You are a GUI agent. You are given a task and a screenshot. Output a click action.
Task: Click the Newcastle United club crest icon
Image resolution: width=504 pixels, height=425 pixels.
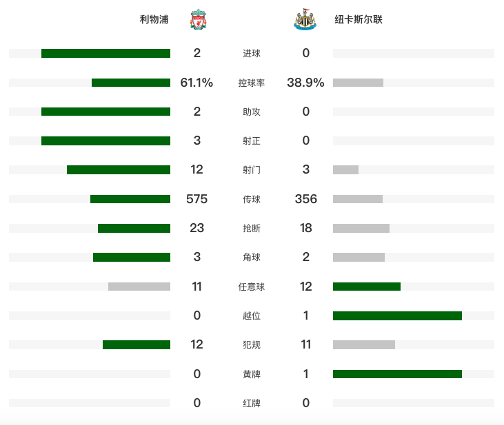pyautogui.click(x=305, y=19)
